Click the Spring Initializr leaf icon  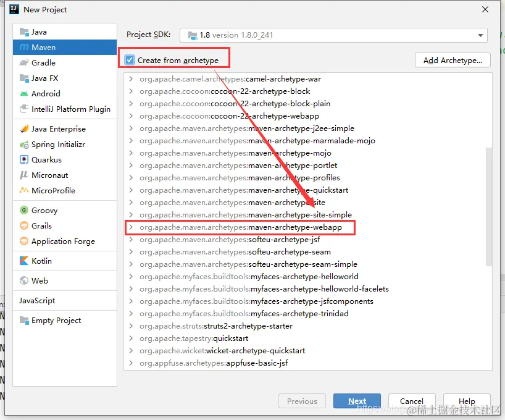(24, 145)
